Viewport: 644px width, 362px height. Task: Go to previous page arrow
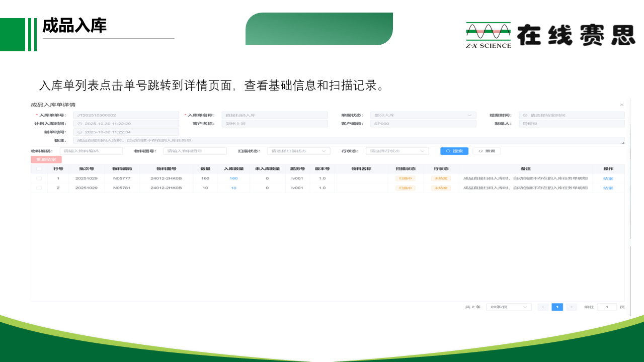(543, 307)
